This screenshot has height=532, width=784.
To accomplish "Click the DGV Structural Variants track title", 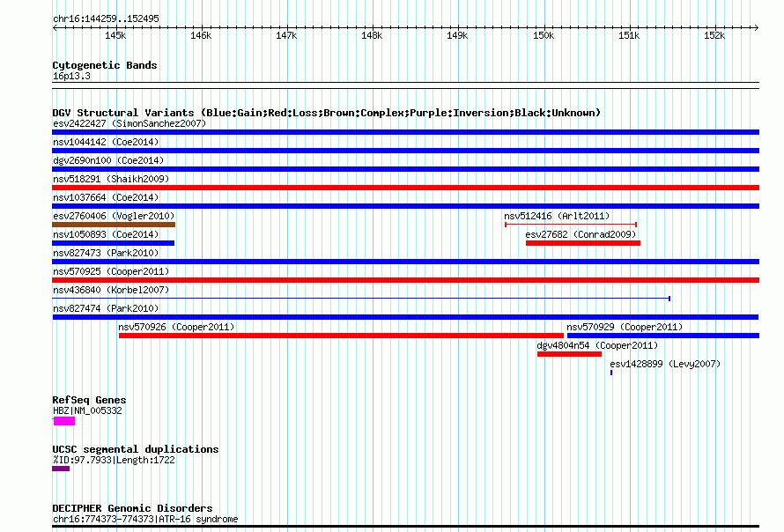I will click(326, 113).
